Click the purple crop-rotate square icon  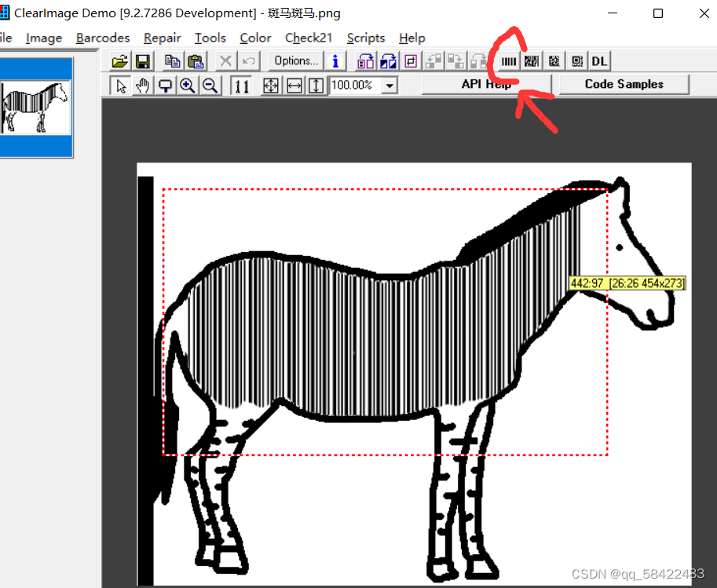[411, 60]
